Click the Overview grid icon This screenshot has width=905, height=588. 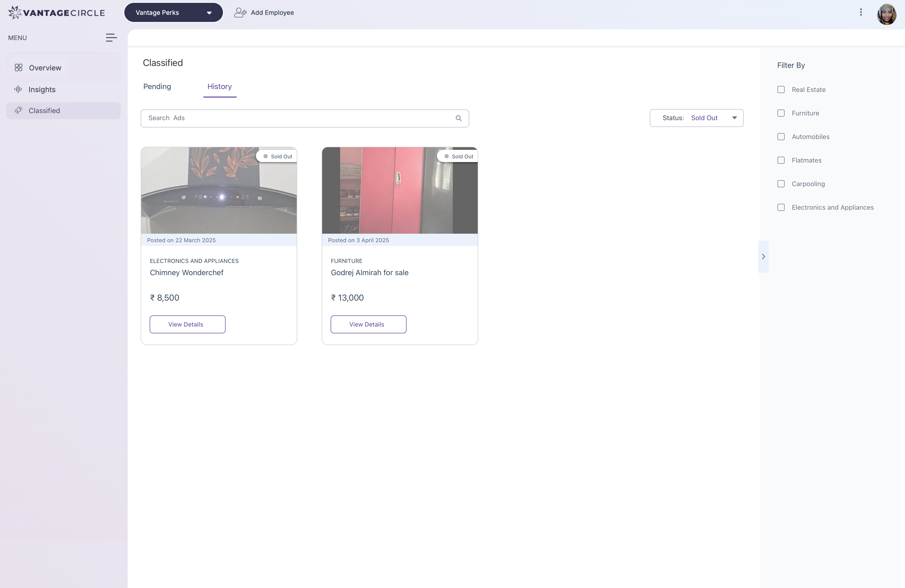(18, 68)
